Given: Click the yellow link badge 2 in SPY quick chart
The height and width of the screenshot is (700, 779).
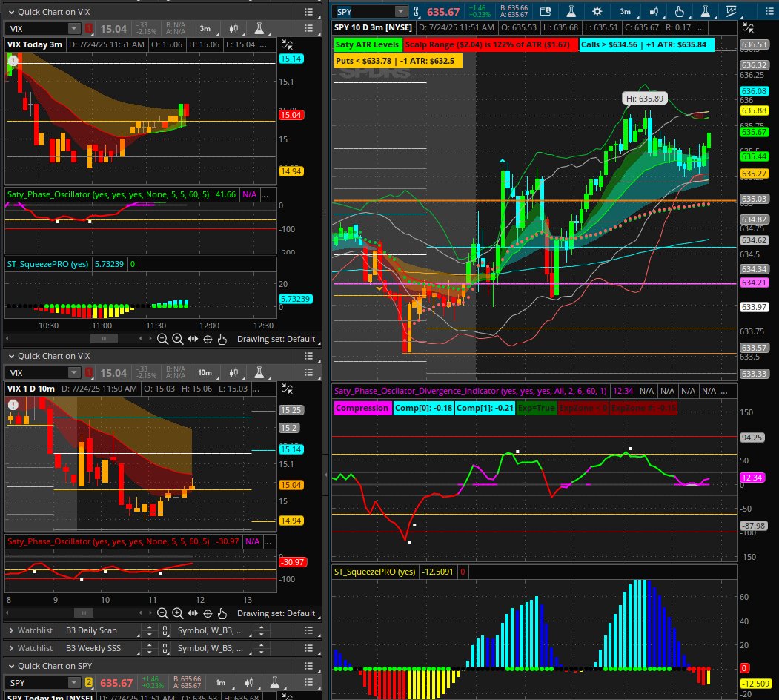Looking at the screenshot, I should (x=89, y=683).
